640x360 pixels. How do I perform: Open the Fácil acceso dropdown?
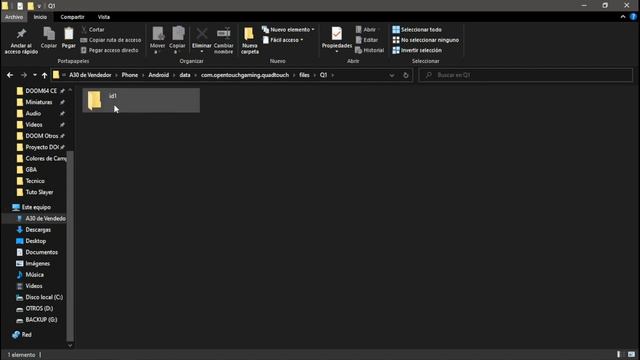[x=283, y=40]
